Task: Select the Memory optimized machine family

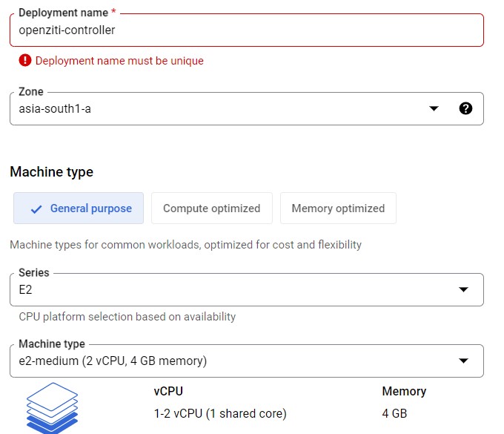Action: (338, 208)
